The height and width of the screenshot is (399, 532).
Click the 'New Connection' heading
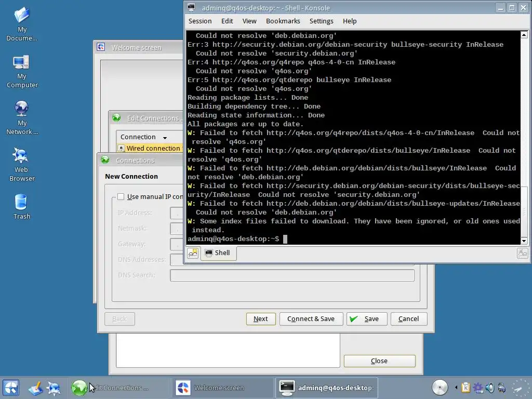(131, 177)
